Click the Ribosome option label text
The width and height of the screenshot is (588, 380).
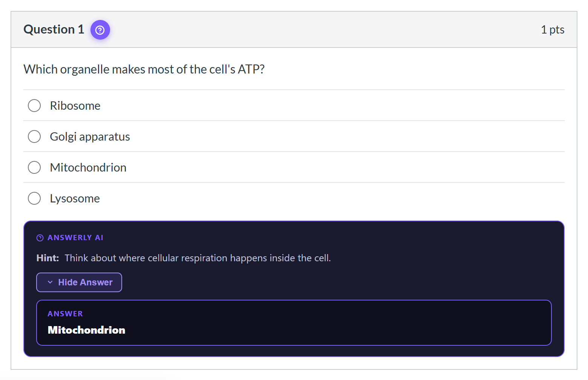click(x=75, y=106)
